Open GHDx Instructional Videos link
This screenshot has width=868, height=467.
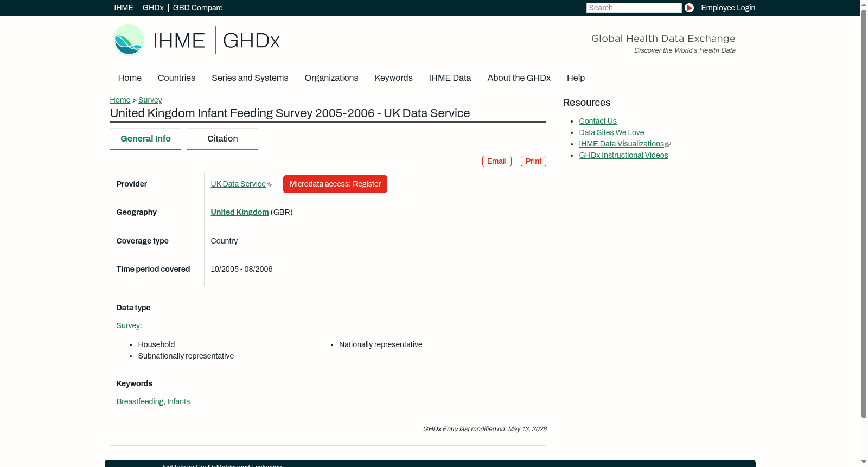pyautogui.click(x=623, y=155)
